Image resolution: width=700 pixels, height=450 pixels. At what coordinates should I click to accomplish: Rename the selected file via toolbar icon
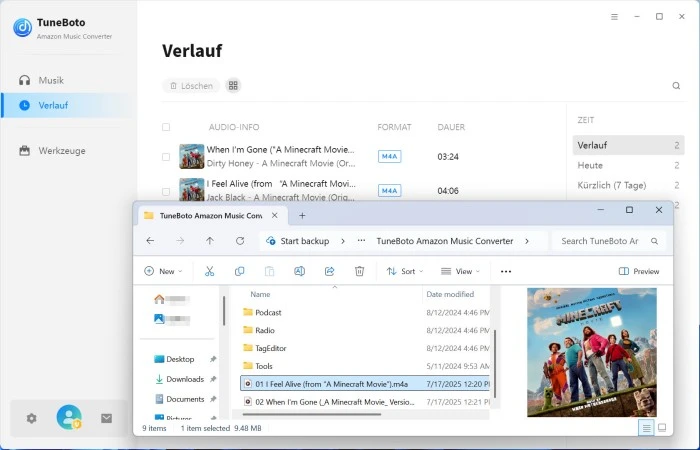[x=300, y=271]
